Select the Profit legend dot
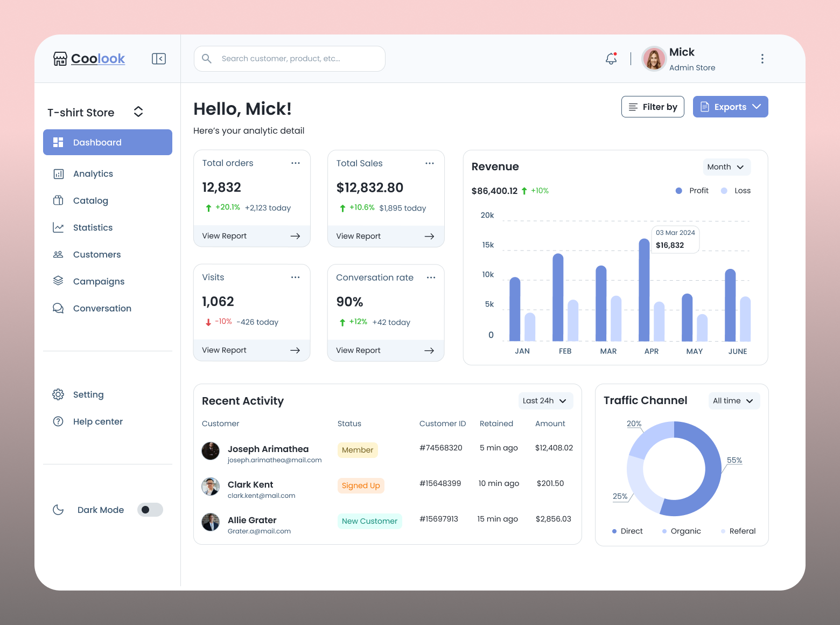Image resolution: width=840 pixels, height=625 pixels. [678, 190]
